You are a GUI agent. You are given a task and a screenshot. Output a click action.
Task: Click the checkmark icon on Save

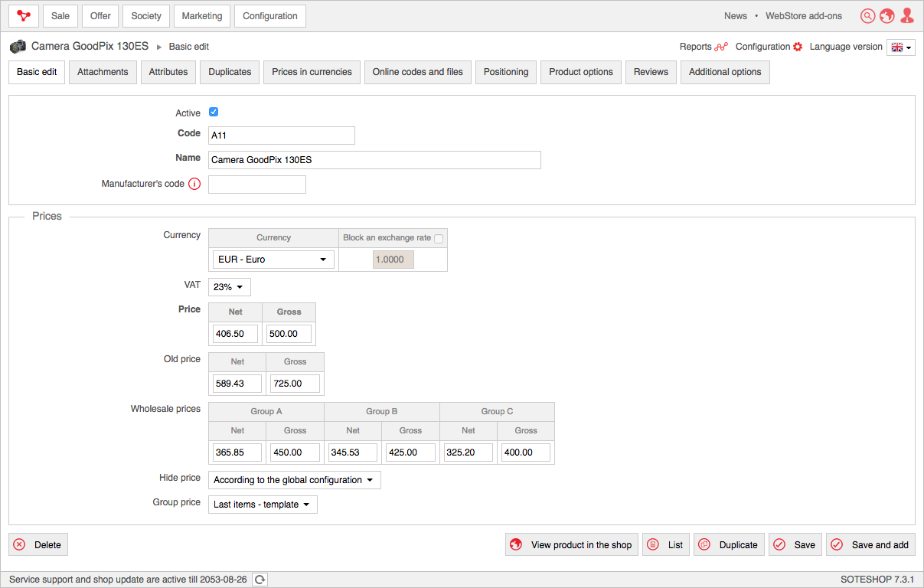pyautogui.click(x=779, y=545)
